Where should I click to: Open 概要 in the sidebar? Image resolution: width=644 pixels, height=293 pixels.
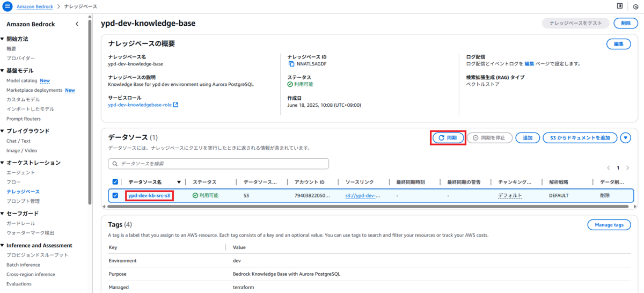pos(11,49)
